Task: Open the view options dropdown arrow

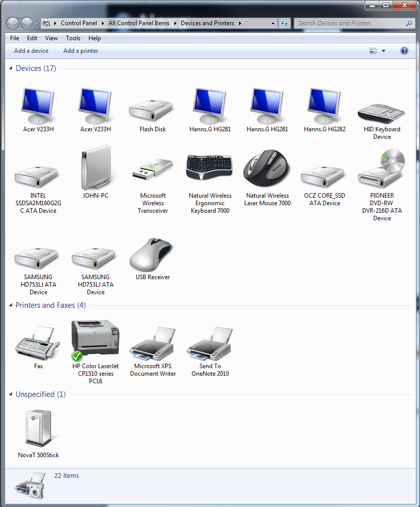Action: [x=383, y=51]
